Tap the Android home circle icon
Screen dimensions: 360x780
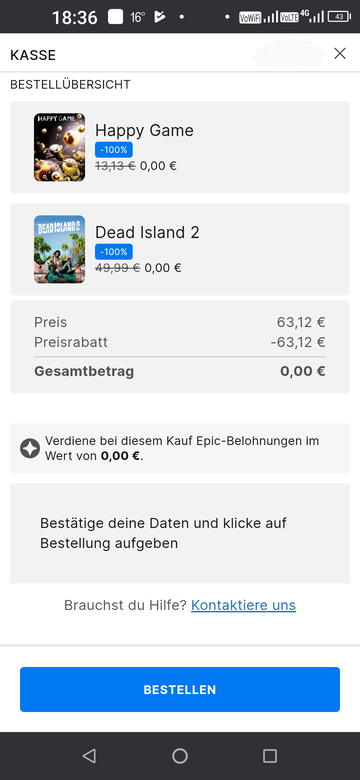(x=180, y=756)
